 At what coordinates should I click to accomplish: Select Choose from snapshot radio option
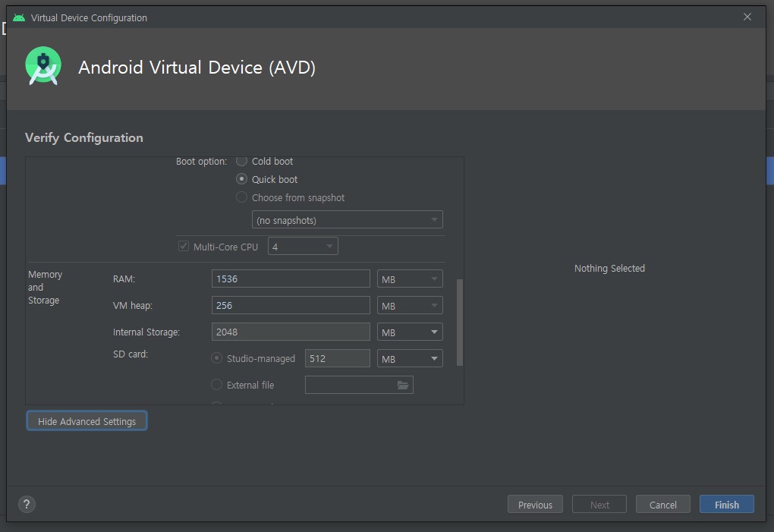(241, 197)
